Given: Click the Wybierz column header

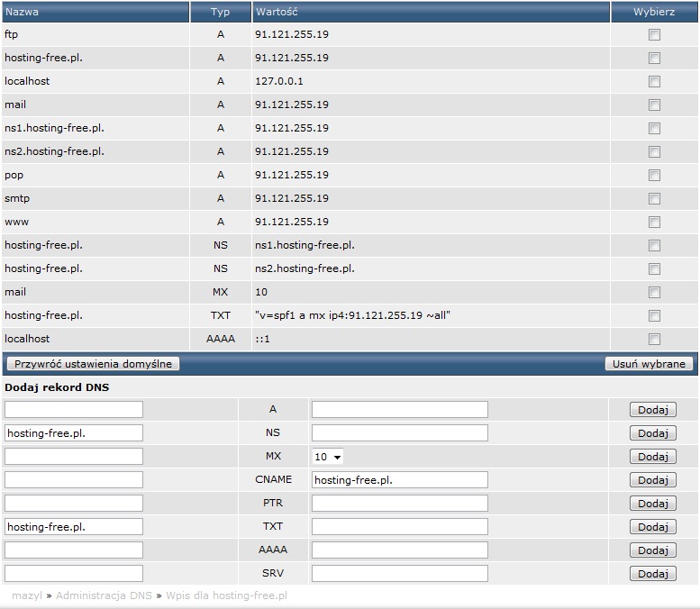Looking at the screenshot, I should [654, 12].
